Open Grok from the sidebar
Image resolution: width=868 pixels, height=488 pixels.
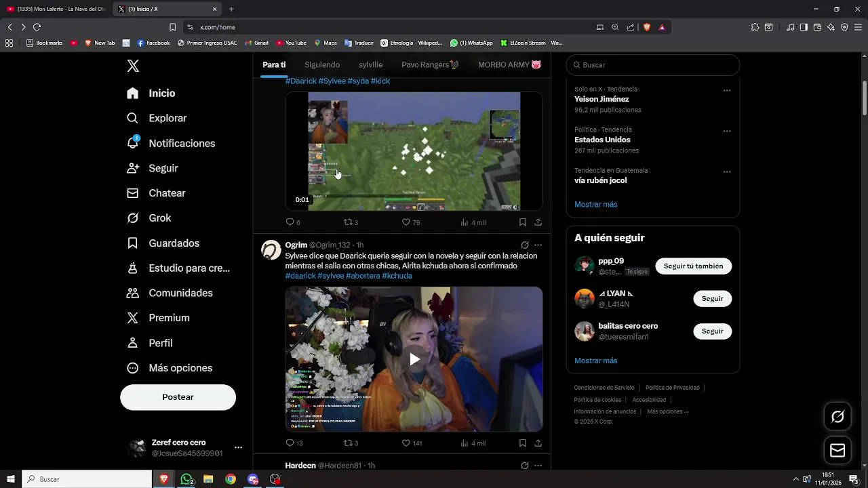149,218
